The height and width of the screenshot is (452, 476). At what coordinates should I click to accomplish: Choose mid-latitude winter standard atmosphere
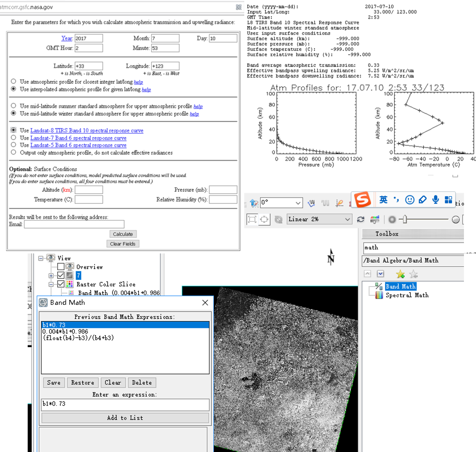point(13,113)
